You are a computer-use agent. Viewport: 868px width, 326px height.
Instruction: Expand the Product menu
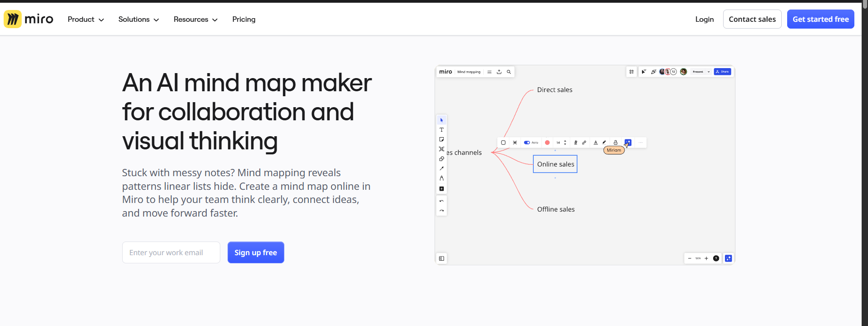[x=86, y=19]
